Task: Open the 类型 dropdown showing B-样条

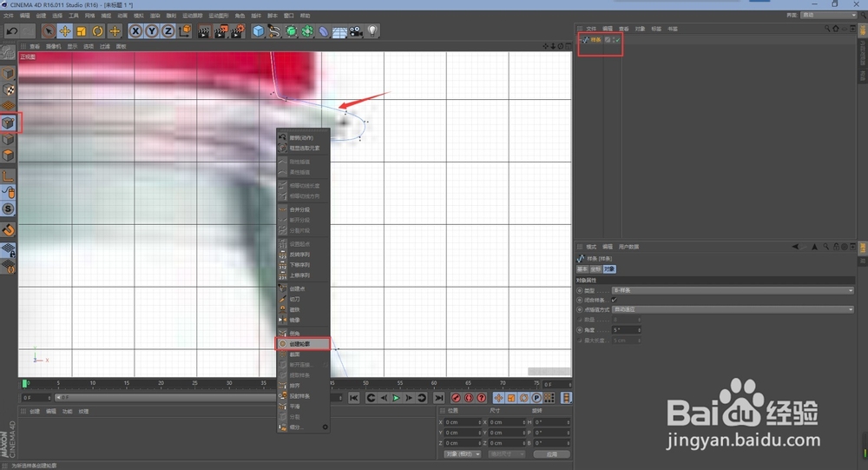Action: coord(733,290)
